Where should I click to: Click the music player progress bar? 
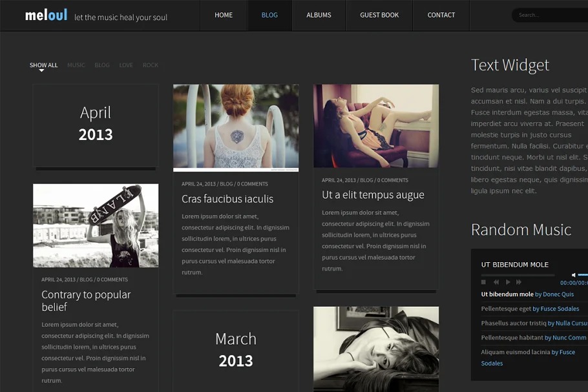pyautogui.click(x=517, y=275)
